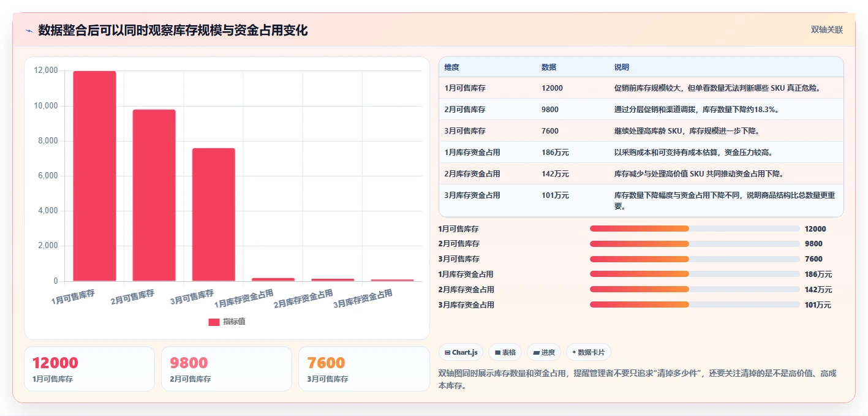Click the footer note starting with 双轴图同时展示

click(638, 379)
